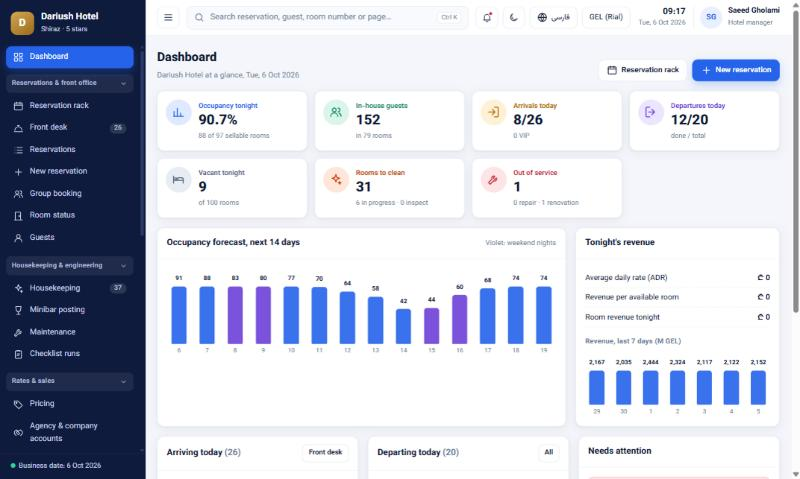Screen dimensions: 800x479
Task: Click Room revenue tonight row
Action: coord(678,317)
